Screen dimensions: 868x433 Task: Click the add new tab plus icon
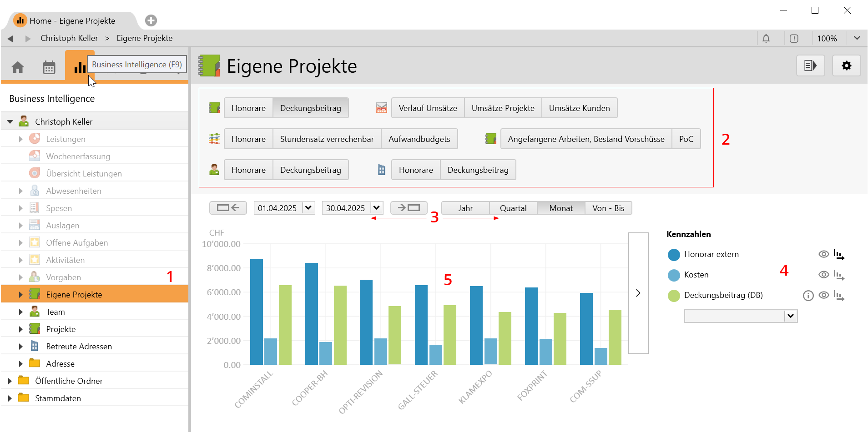(x=151, y=20)
